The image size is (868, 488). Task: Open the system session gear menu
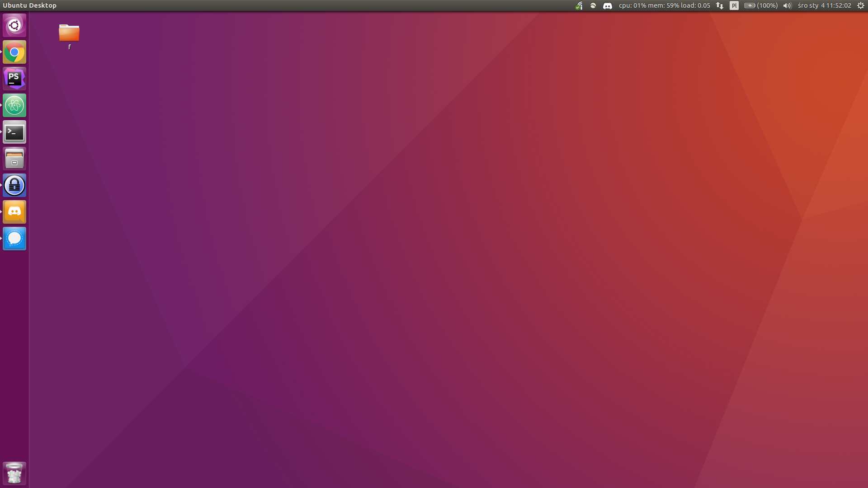(x=861, y=6)
